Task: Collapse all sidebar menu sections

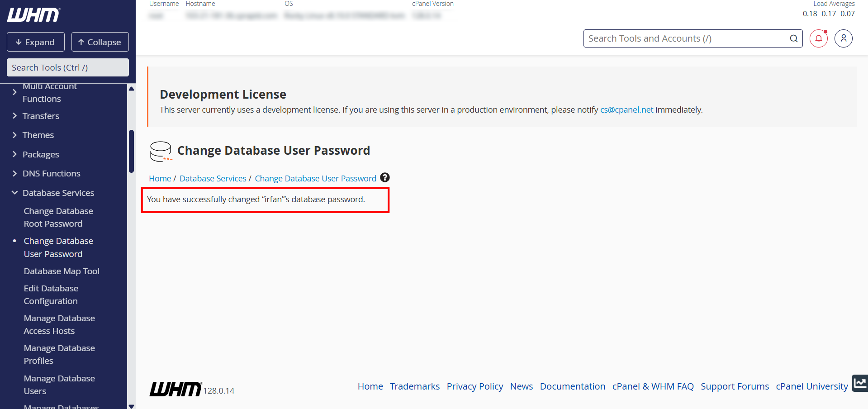Action: click(x=100, y=42)
